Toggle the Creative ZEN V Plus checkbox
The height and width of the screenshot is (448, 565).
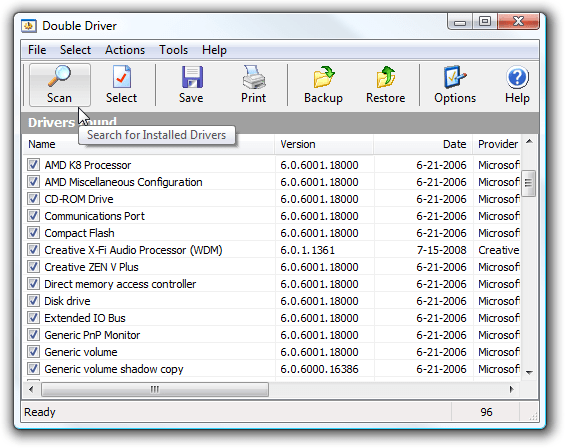[33, 267]
